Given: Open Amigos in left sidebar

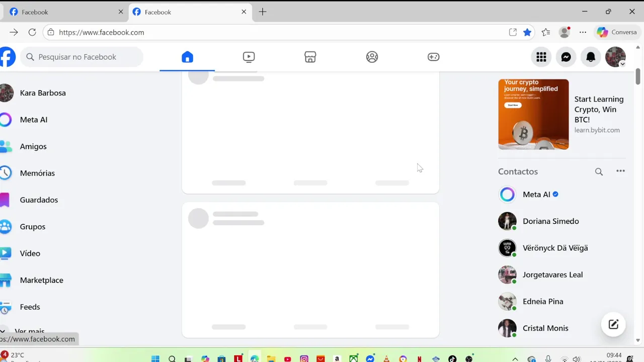Looking at the screenshot, I should point(33,146).
